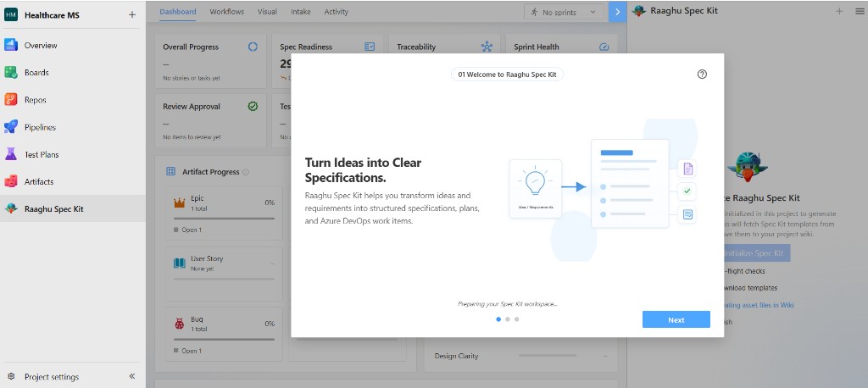Switch to the Intake tab
Image resolution: width=868 pixels, height=388 pixels.
(x=301, y=12)
